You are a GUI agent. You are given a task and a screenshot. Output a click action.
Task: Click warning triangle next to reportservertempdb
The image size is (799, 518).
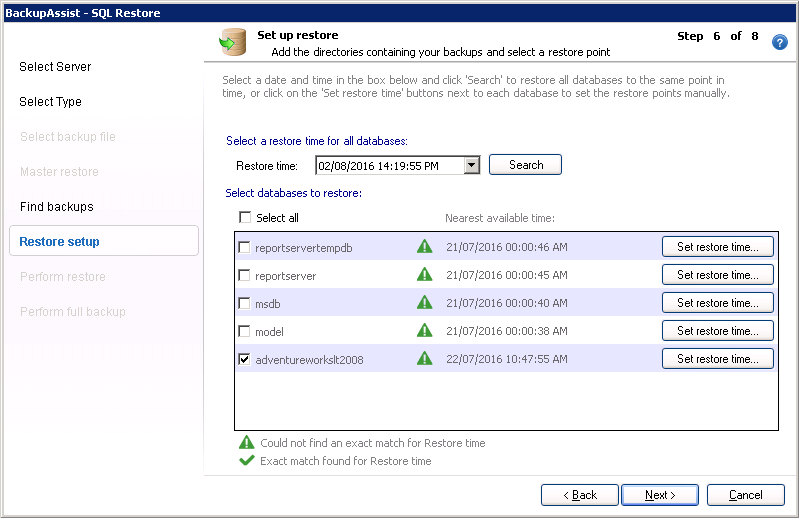425,247
